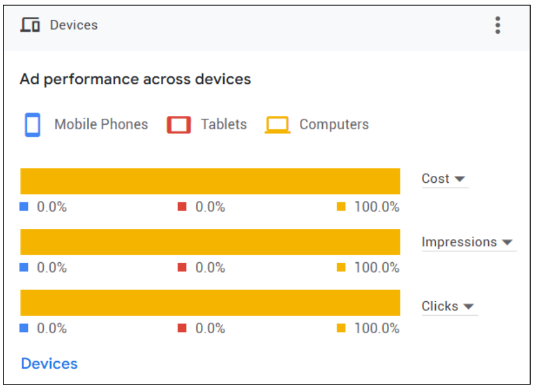Click the yellow Cost bar

(210, 181)
